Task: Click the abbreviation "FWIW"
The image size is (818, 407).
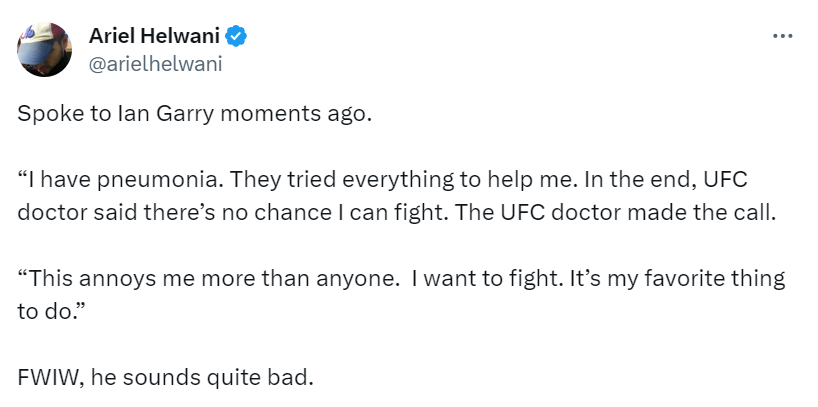Action: (x=43, y=379)
